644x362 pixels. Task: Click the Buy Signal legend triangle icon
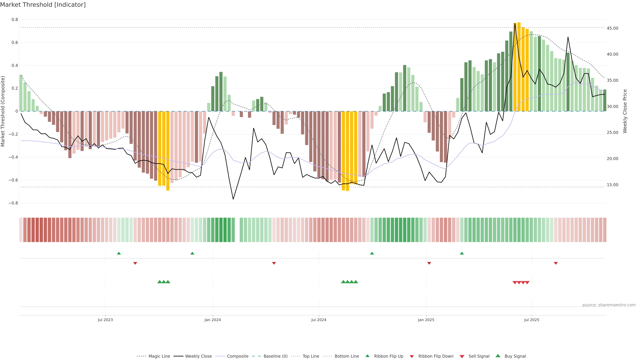pos(498,356)
